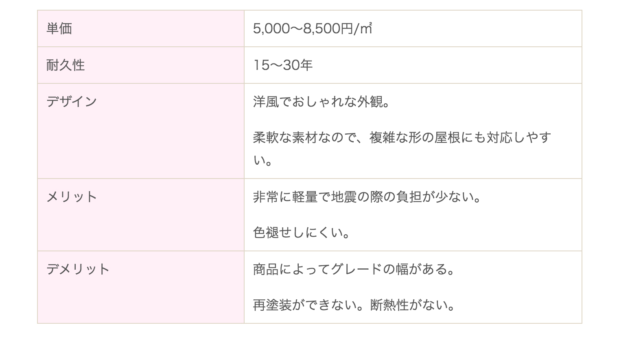
Task: Click the text 非常に軽量で地震の際の負担が少ない。
Action: point(367,197)
